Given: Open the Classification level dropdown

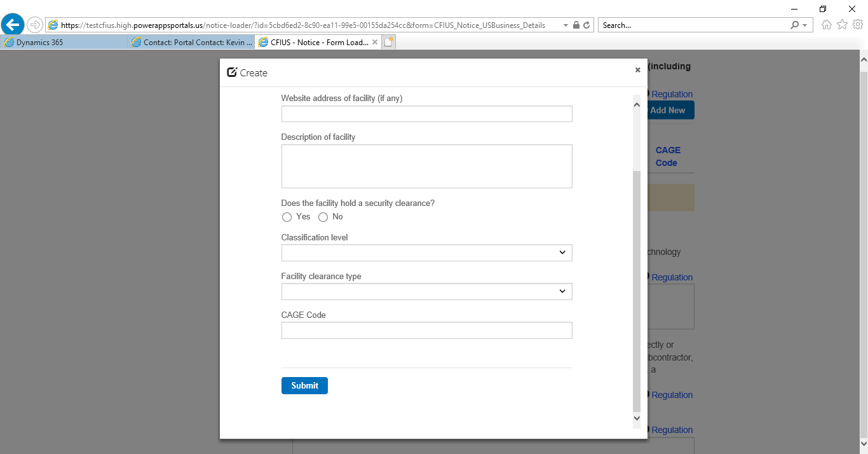Looking at the screenshot, I should [x=426, y=252].
